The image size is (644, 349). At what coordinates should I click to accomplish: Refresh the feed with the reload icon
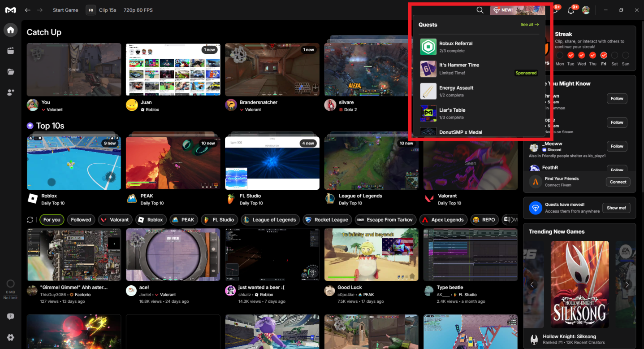30,220
